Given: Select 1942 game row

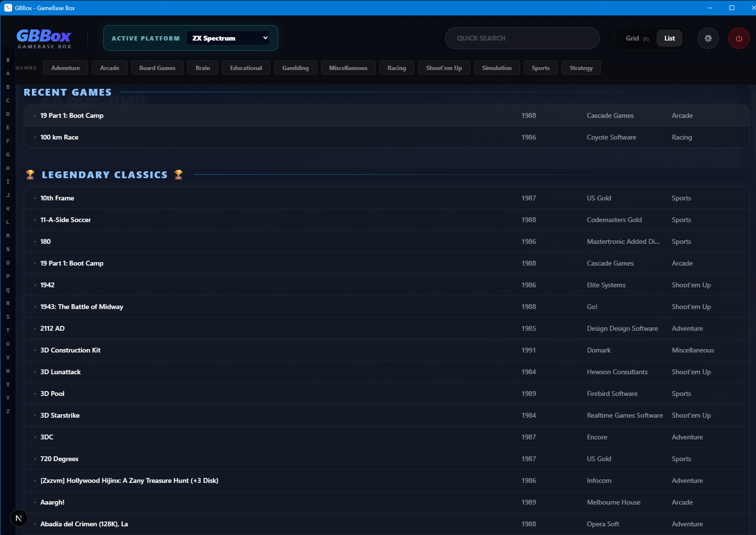Looking at the screenshot, I should click(x=386, y=285).
